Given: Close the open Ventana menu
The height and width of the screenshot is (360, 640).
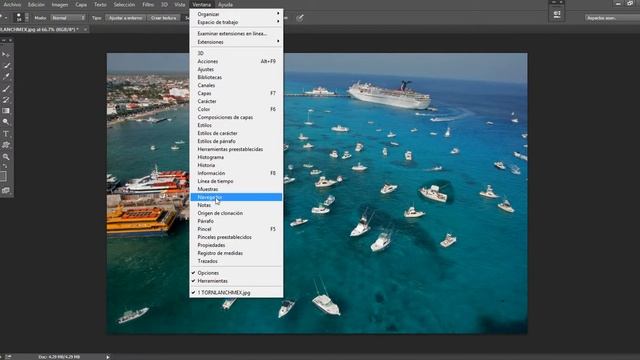Looking at the screenshot, I should (202, 4).
